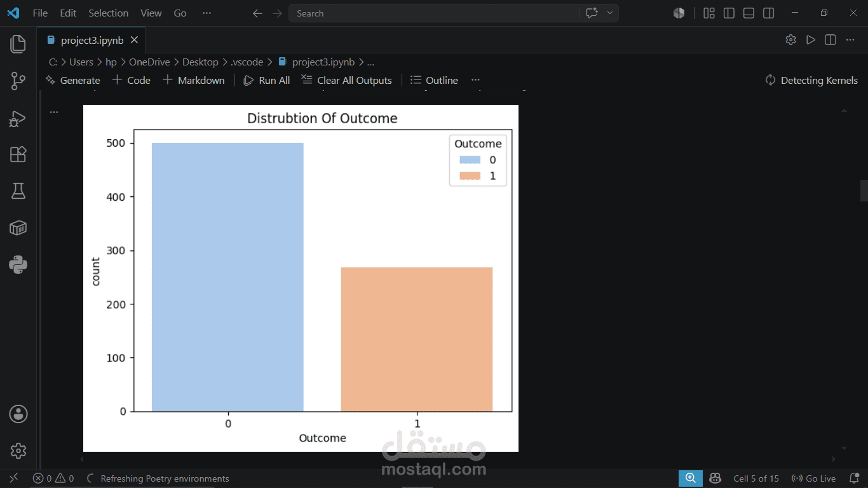The width and height of the screenshot is (868, 488).
Task: Open the Source Control view
Action: point(18,81)
